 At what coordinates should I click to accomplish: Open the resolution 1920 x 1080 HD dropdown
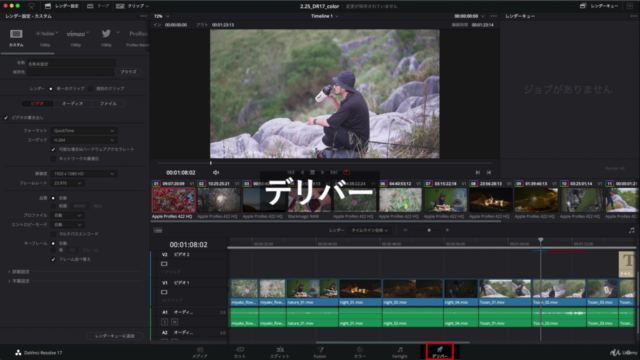84,173
